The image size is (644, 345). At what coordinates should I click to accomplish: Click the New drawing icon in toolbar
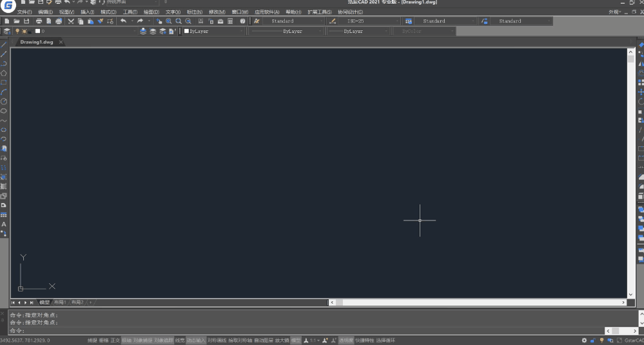(7, 21)
